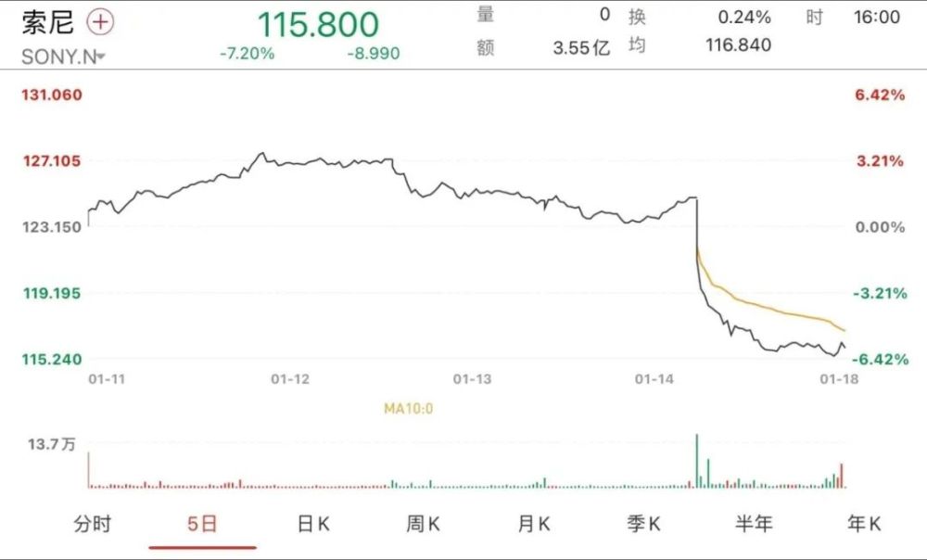Image resolution: width=927 pixels, height=560 pixels.
Task: Select the 5日 five-day chart tab
Action: 203,524
